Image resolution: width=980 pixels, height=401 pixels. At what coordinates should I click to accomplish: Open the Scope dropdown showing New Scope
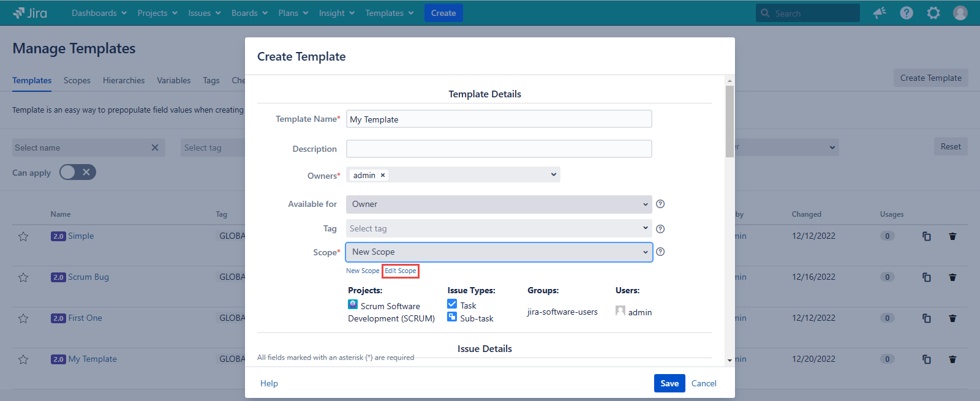[x=499, y=252]
